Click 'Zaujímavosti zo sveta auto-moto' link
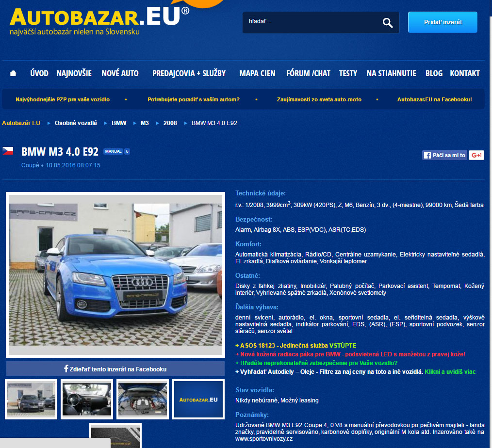The width and height of the screenshot is (492, 448). coord(319,99)
